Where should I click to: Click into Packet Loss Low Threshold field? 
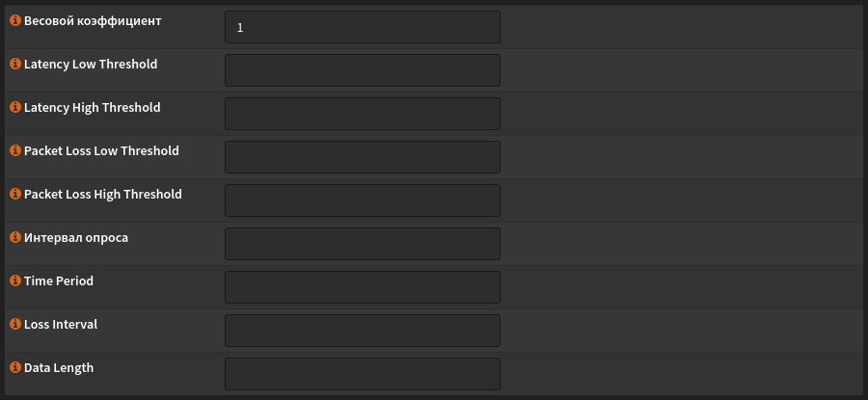[363, 157]
